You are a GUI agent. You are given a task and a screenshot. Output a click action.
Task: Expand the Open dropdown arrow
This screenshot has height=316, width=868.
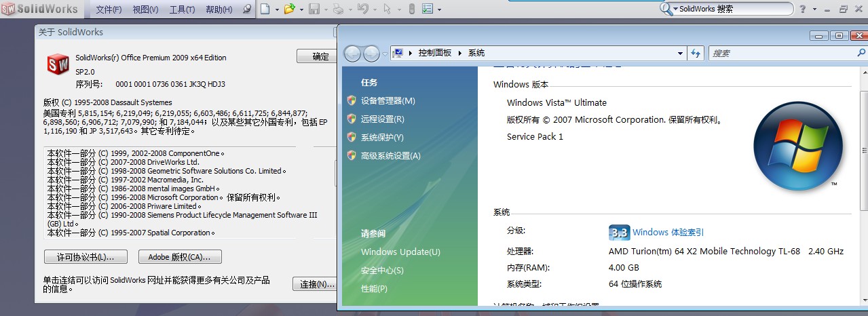(301, 10)
